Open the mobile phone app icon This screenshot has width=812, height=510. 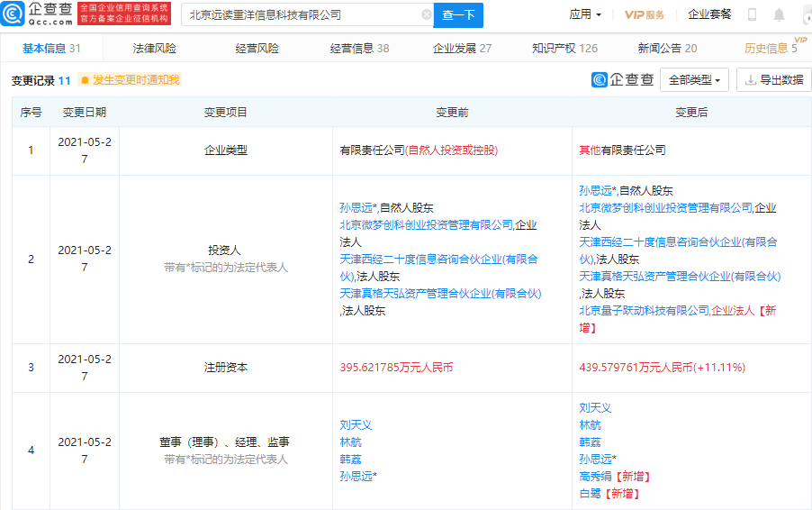(752, 14)
